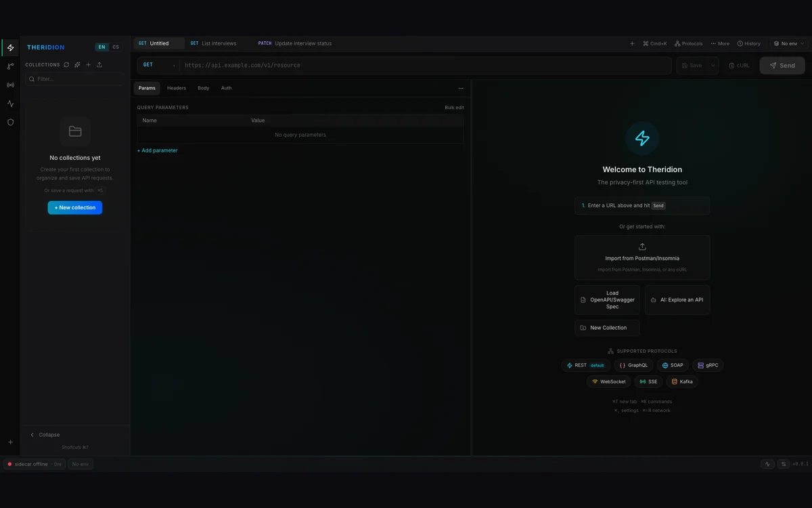Switch to Update interview status tab
Screen dimensions: 812x508
click(x=295, y=43)
